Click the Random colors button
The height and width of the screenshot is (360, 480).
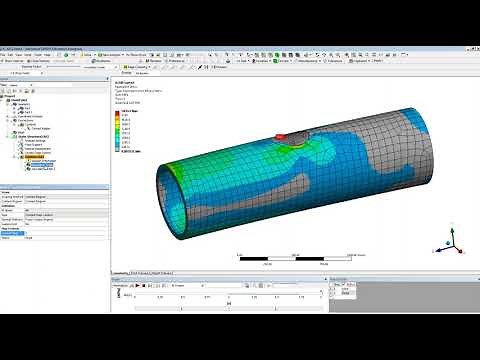coord(153,61)
